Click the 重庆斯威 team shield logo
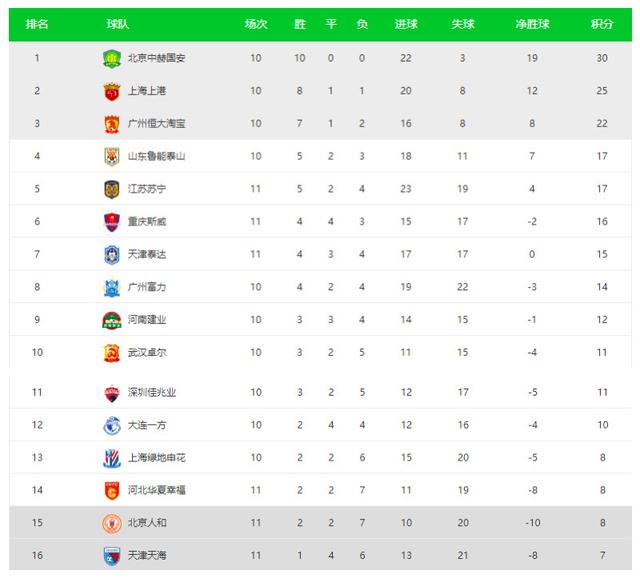This screenshot has height=578, width=640. click(x=111, y=222)
